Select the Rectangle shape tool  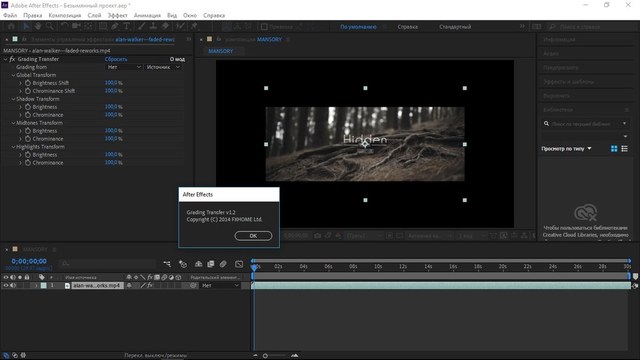tap(103, 27)
